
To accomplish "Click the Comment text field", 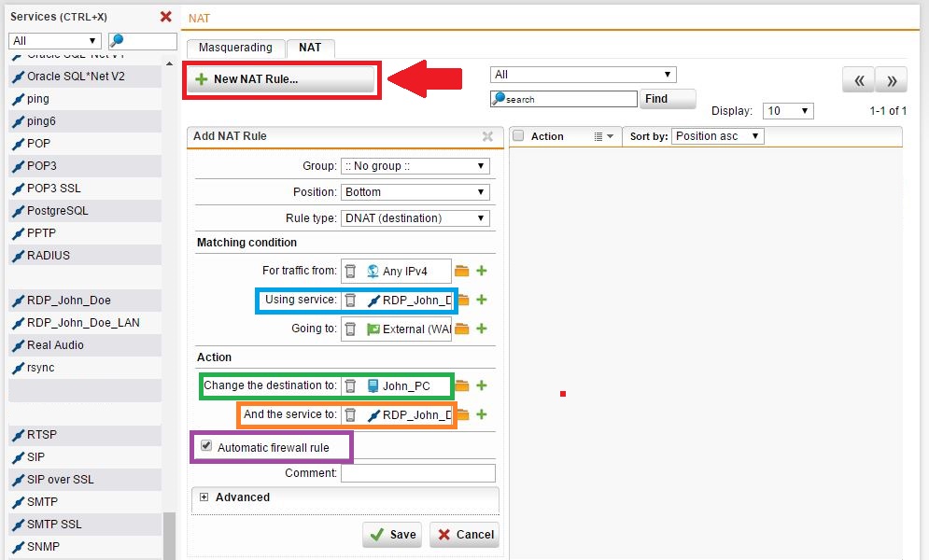I will coord(418,473).
